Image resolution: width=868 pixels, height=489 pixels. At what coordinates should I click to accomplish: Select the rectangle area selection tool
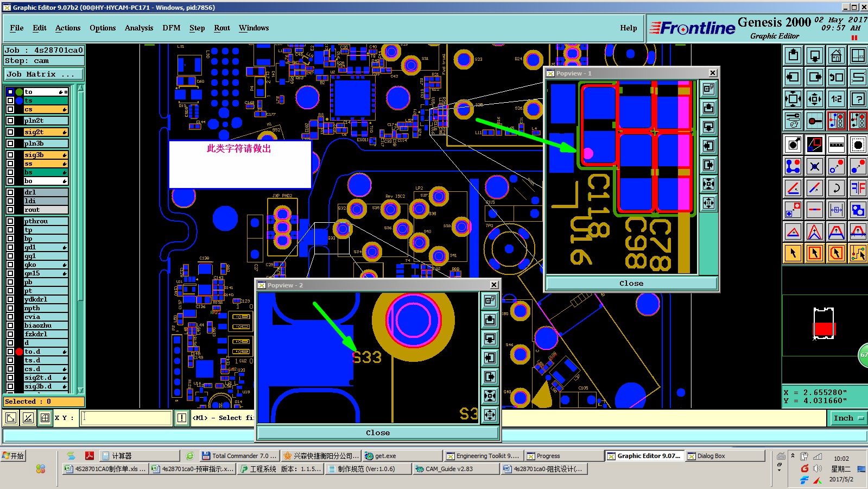point(815,253)
